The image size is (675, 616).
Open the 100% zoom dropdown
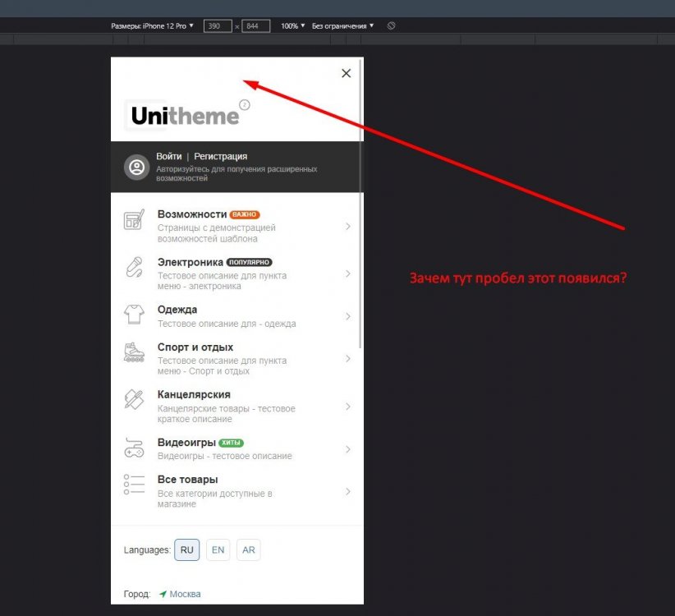click(292, 25)
